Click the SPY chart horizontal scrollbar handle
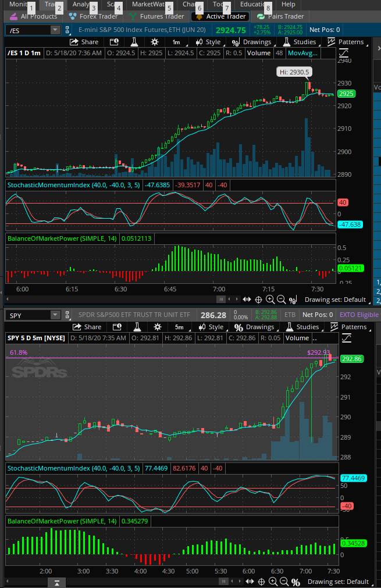381x588 pixels. [223, 582]
